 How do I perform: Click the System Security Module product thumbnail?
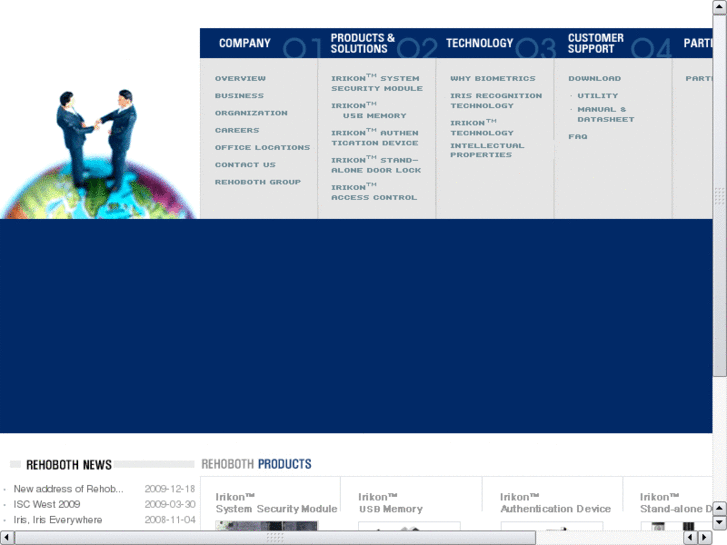click(x=267, y=526)
